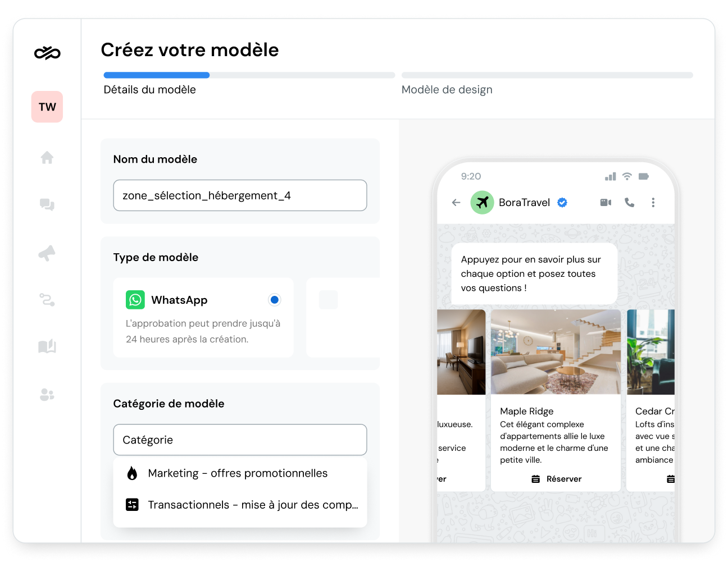Click the back arrow in phone preview
This screenshot has width=728, height=562.
[x=456, y=203]
